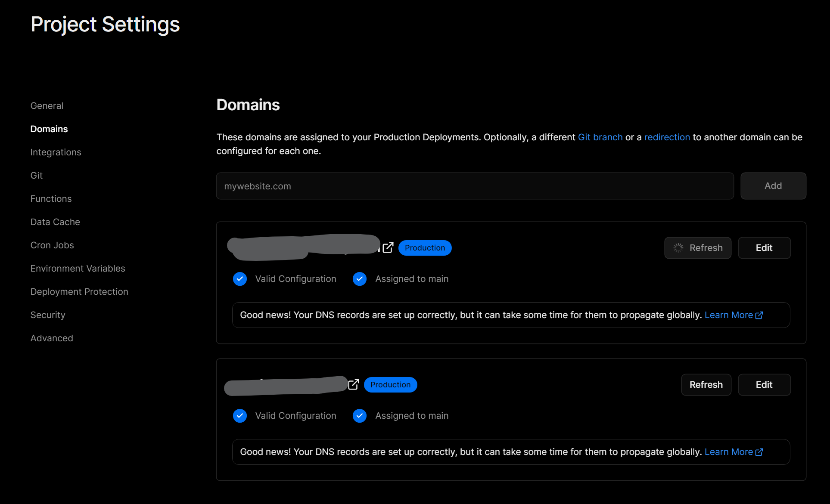Viewport: 830px width, 504px height.
Task: Click the external link icon next to second Learn More
Action: point(759,451)
